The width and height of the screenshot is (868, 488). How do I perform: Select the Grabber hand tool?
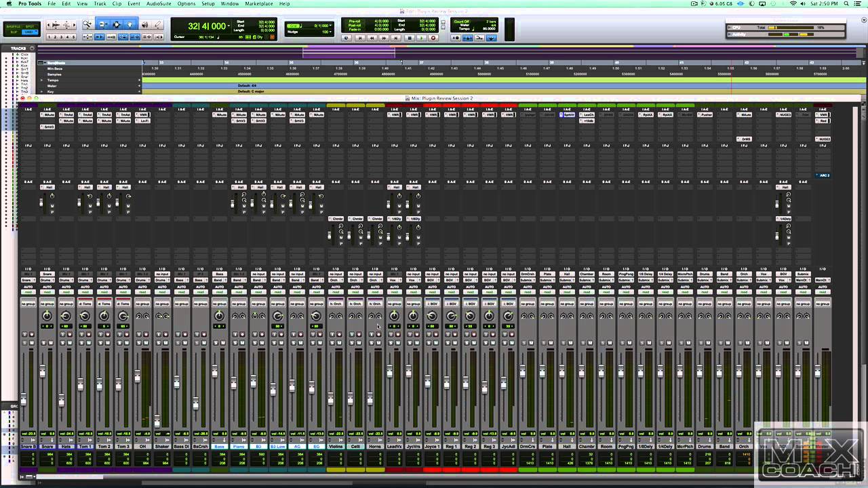click(x=130, y=24)
